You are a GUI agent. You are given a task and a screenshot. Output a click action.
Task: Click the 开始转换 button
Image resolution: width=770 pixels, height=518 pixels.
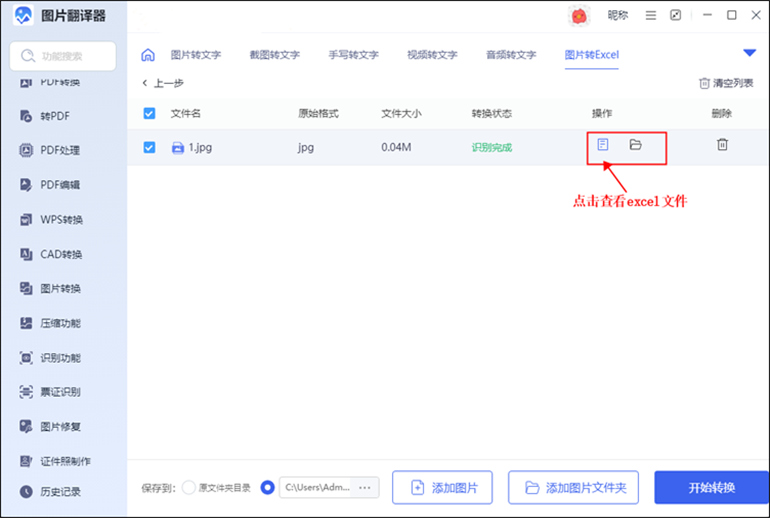click(x=712, y=488)
